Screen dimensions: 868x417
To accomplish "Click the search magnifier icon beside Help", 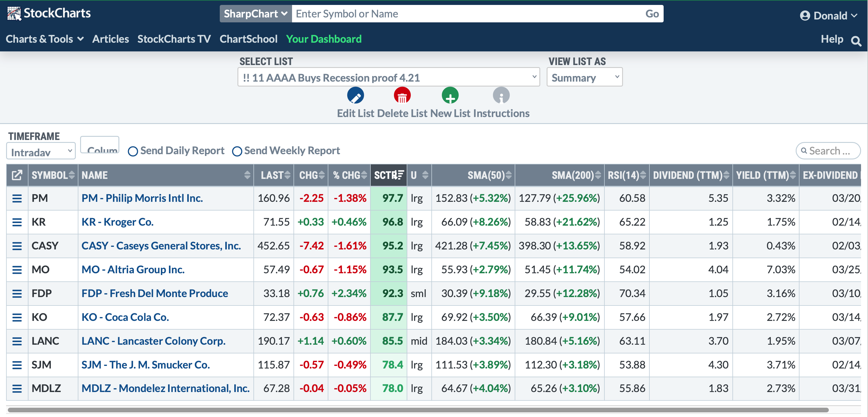I will (856, 41).
